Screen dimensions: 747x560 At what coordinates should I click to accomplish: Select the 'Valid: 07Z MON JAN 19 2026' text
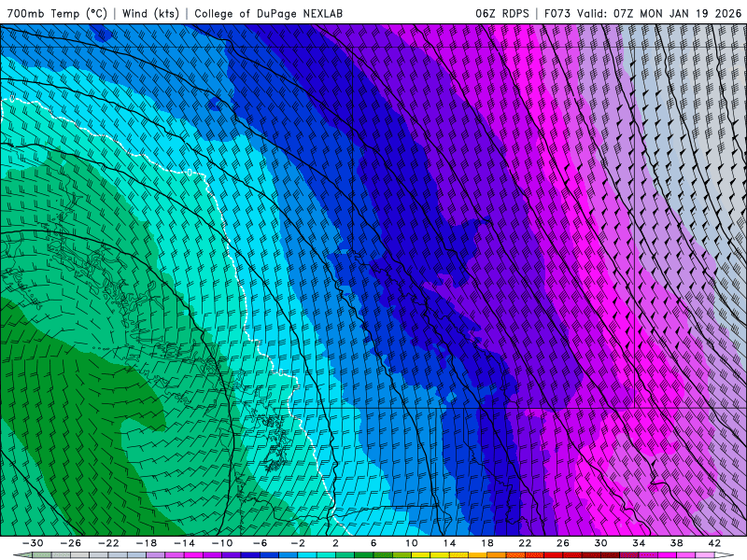[x=659, y=13]
